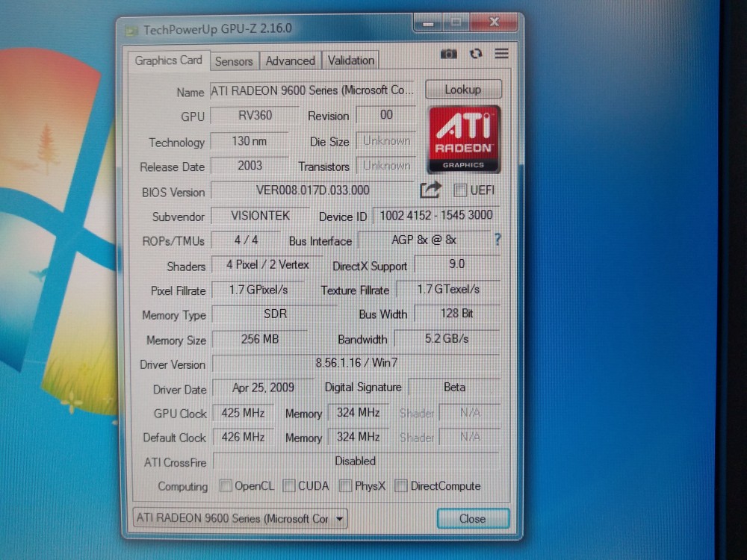Click the Pixel Fillrate field 1.7 GPixel/s

pos(258,290)
